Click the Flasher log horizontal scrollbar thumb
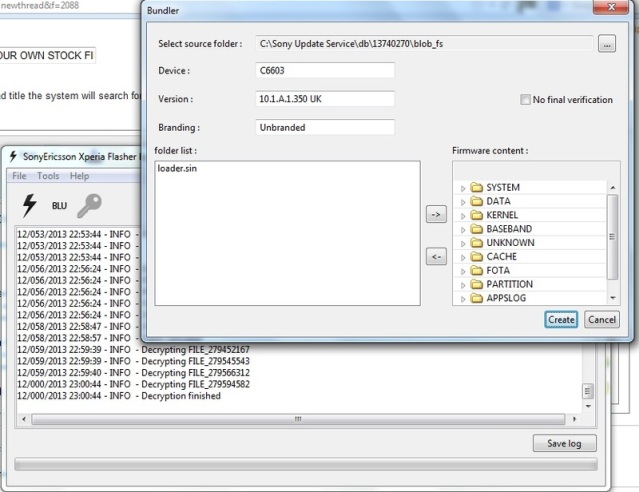639x492 pixels. click(298, 419)
